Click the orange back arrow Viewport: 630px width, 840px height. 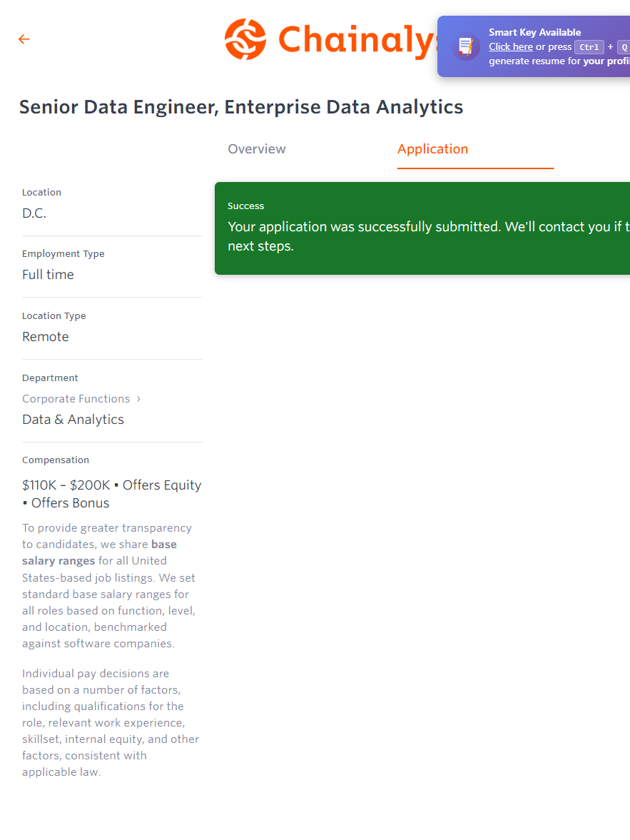(24, 39)
